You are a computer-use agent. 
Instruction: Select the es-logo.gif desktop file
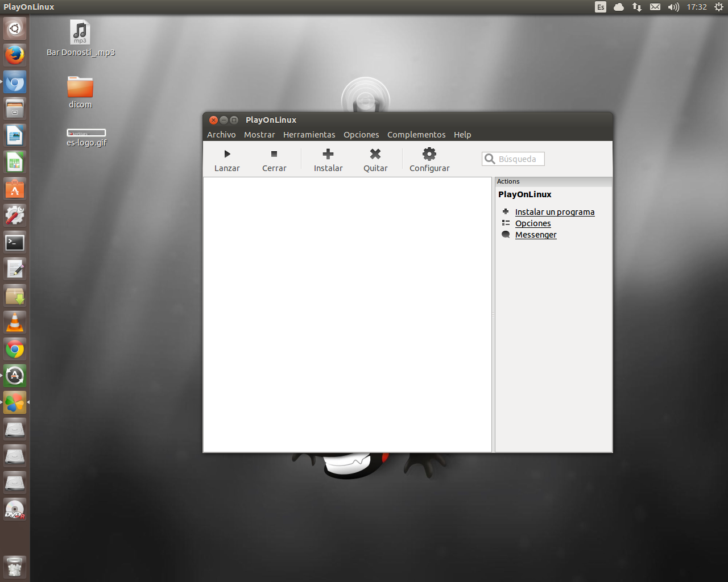(x=86, y=138)
